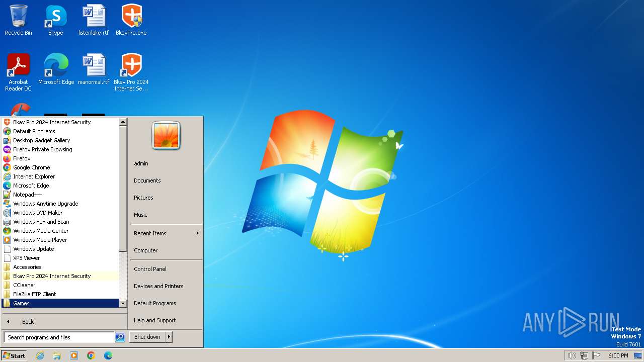
Task: Click Default Programs icon in program list
Action: [7, 131]
